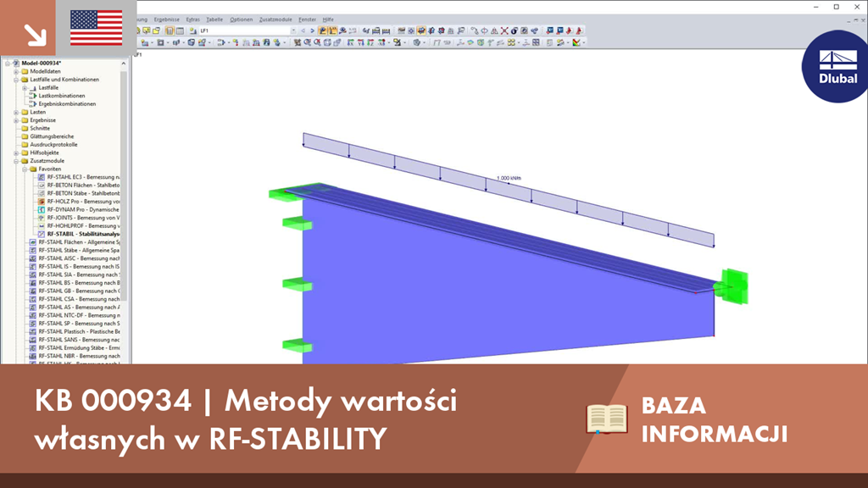Open RF-STAHL CSA module

pos(79,299)
